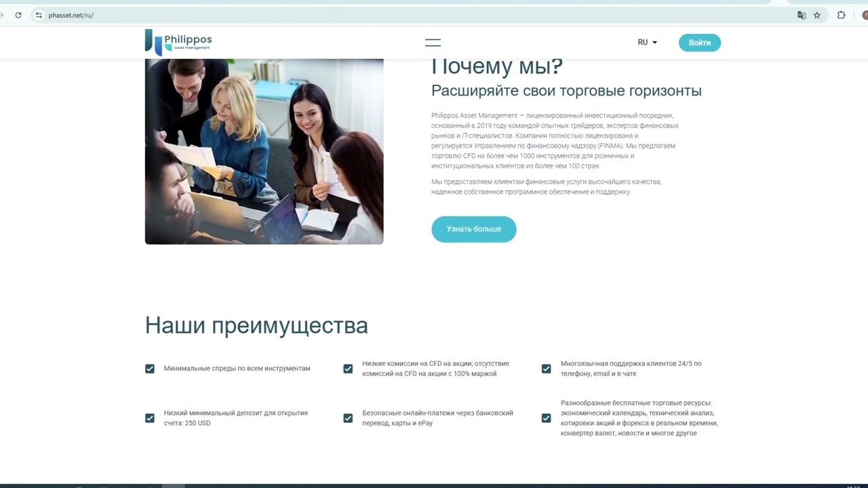Viewport: 868px width, 488px height.
Task: Toggle checkbox for Низкий минимальный депозит
Action: coord(150,418)
